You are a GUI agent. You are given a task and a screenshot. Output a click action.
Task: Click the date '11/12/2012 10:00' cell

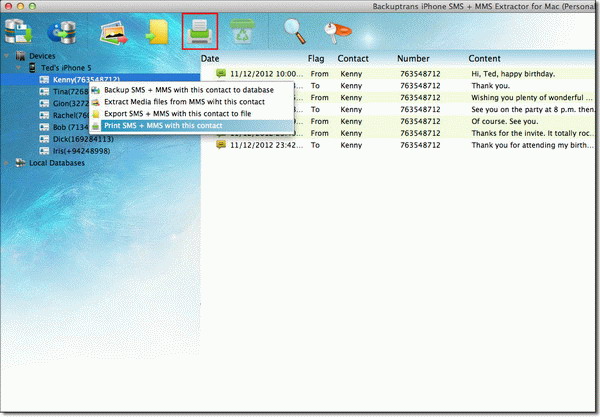click(266, 73)
